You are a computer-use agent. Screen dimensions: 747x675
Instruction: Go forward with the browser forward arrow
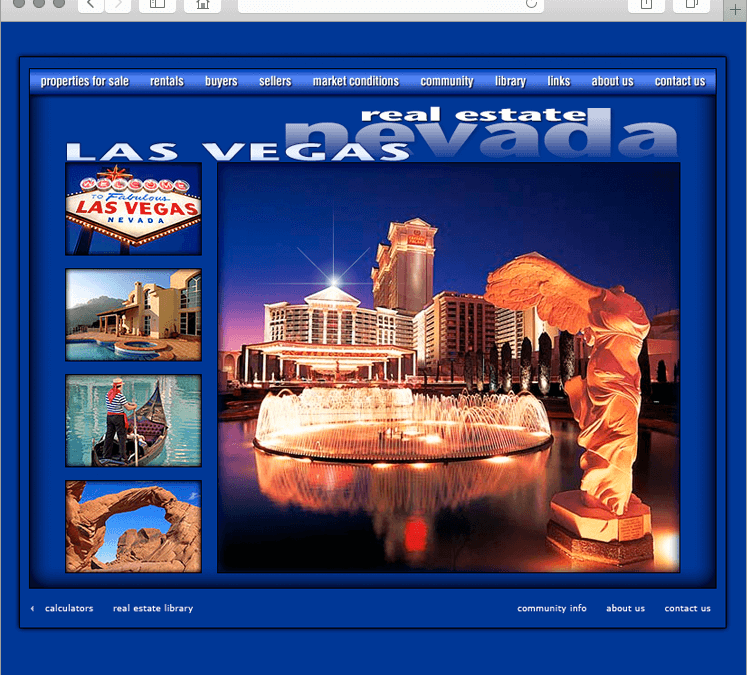coord(118,5)
